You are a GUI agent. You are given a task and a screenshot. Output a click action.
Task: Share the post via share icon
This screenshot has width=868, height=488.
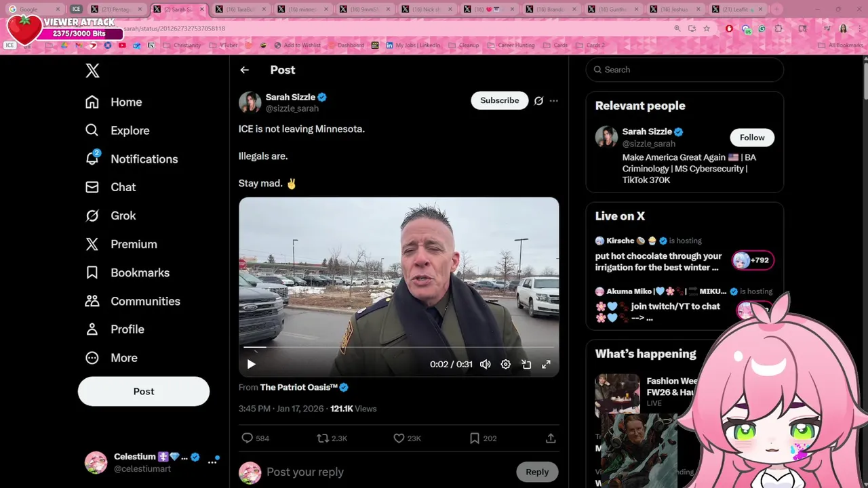pos(551,439)
